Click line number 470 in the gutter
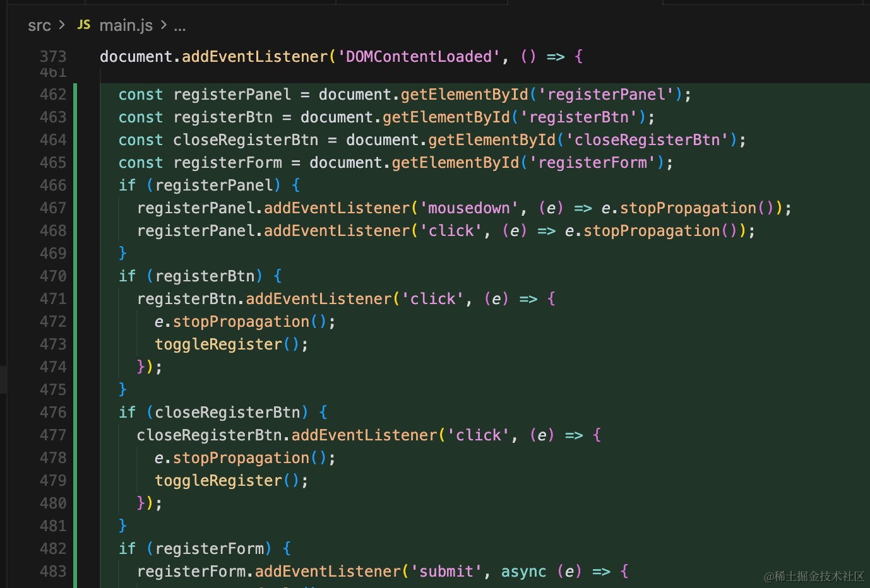870x588 pixels. pos(53,276)
